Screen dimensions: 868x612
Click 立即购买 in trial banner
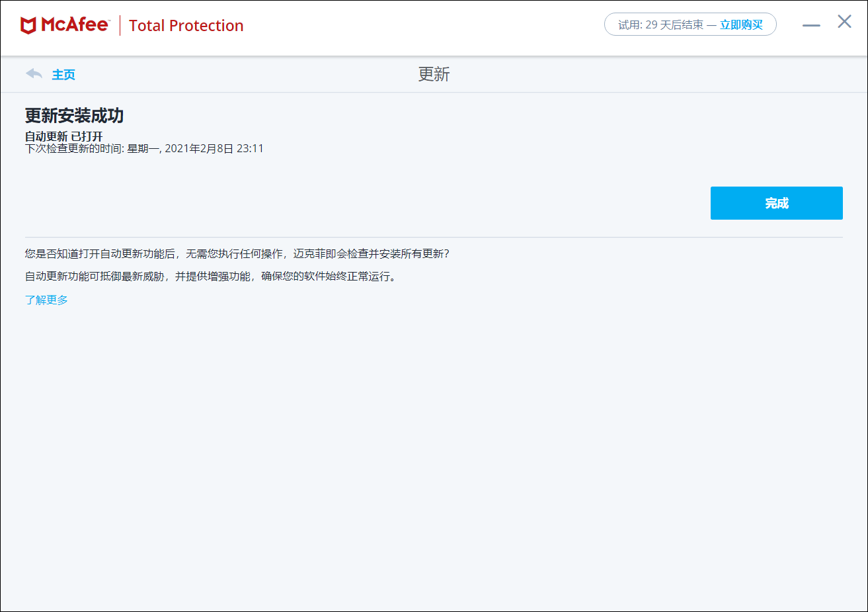point(741,25)
